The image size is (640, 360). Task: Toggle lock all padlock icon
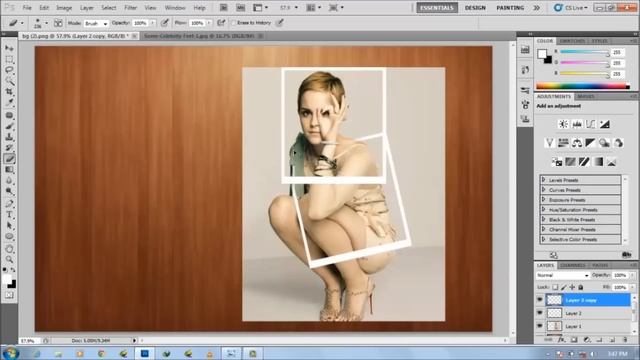click(580, 287)
